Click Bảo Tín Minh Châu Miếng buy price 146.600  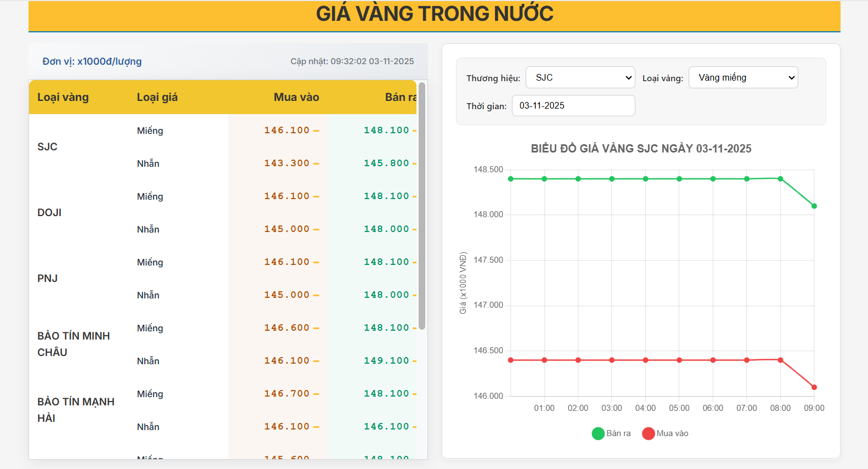point(287,328)
